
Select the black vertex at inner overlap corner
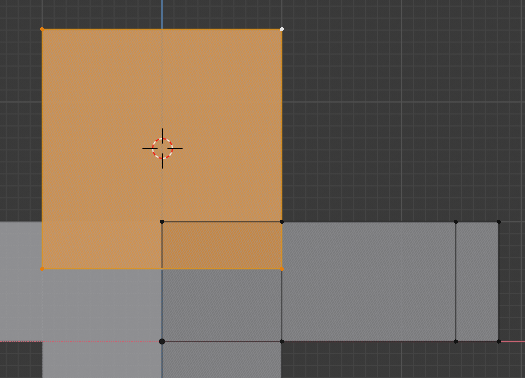click(x=162, y=222)
